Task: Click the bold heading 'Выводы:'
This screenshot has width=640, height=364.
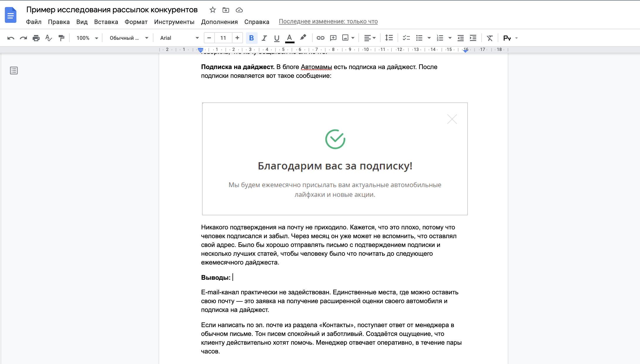Action: (x=216, y=277)
